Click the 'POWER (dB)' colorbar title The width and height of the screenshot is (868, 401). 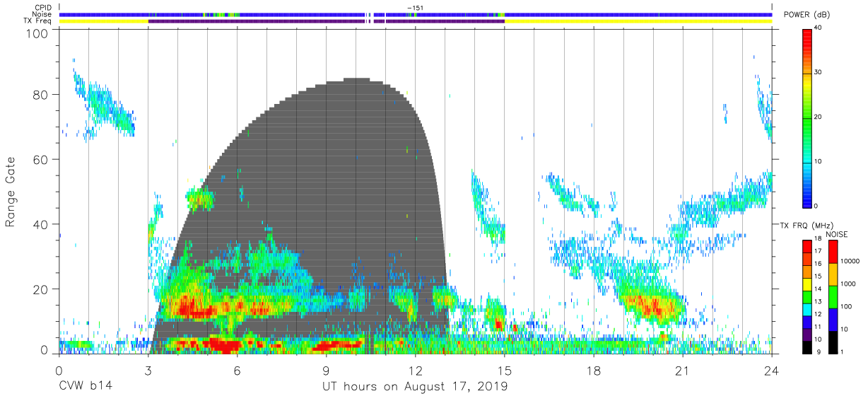tap(807, 15)
